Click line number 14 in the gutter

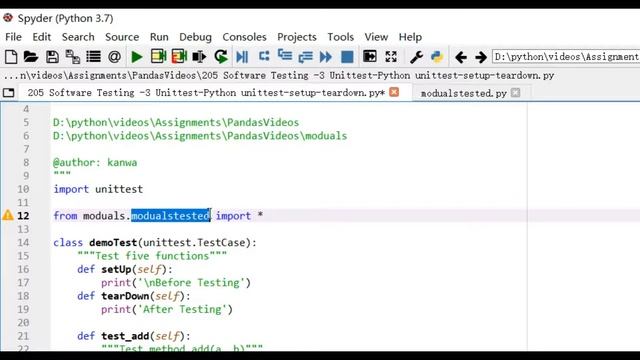(23, 242)
